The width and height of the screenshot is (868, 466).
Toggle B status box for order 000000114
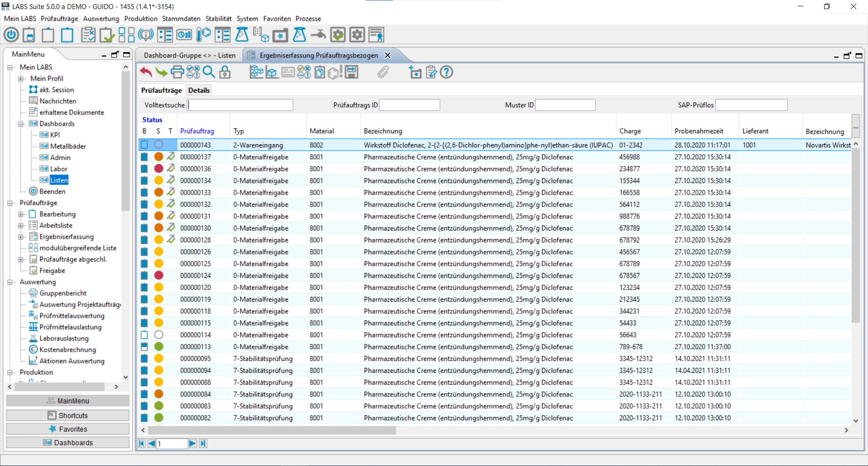(x=144, y=335)
